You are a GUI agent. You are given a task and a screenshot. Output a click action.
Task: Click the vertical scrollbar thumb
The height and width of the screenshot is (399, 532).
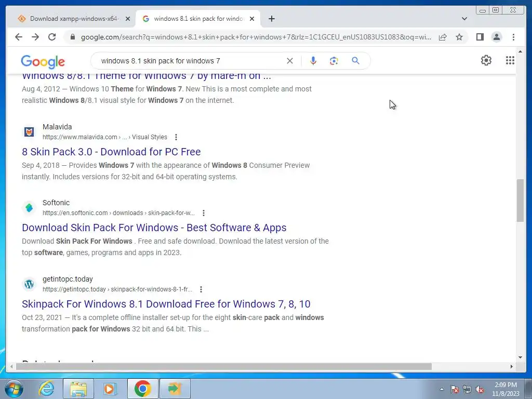[x=520, y=201]
